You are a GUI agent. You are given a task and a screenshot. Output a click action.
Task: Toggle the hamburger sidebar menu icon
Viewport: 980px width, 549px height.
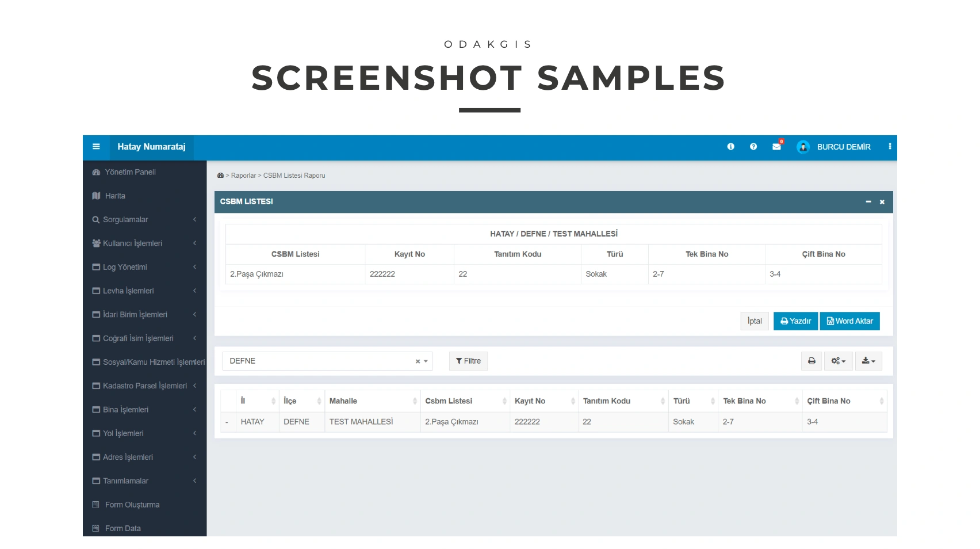(x=96, y=147)
